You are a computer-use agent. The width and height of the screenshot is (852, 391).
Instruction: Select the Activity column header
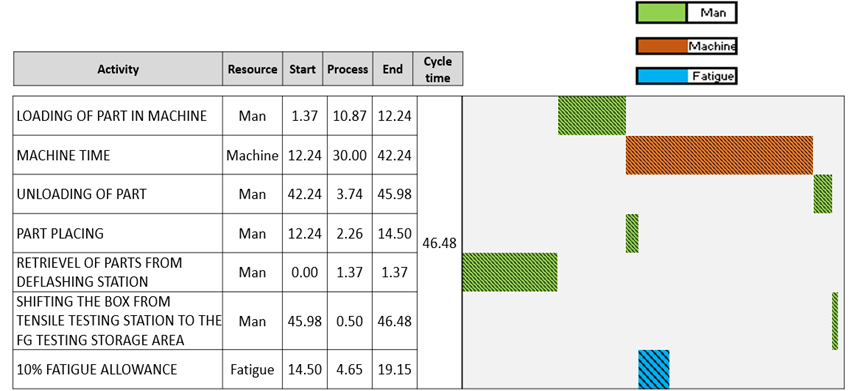coord(118,69)
